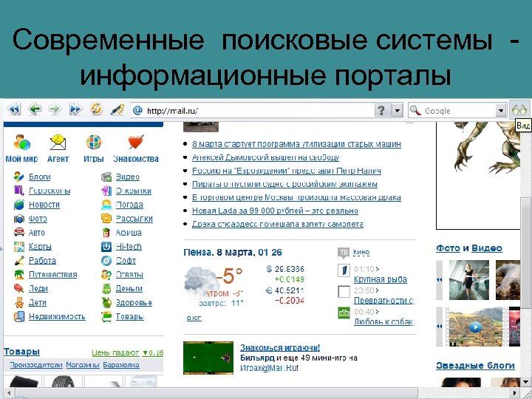Click the Фото camera icon

[x=19, y=219]
